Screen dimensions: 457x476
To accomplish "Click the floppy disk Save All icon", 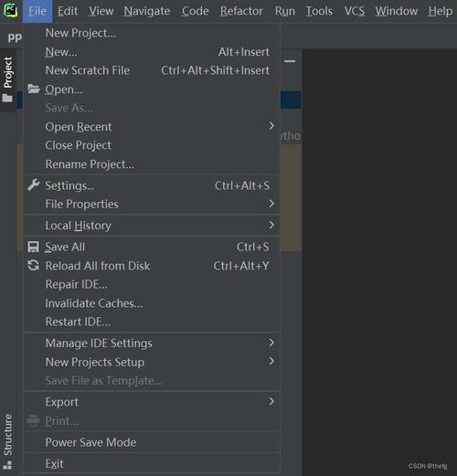I will coord(33,247).
